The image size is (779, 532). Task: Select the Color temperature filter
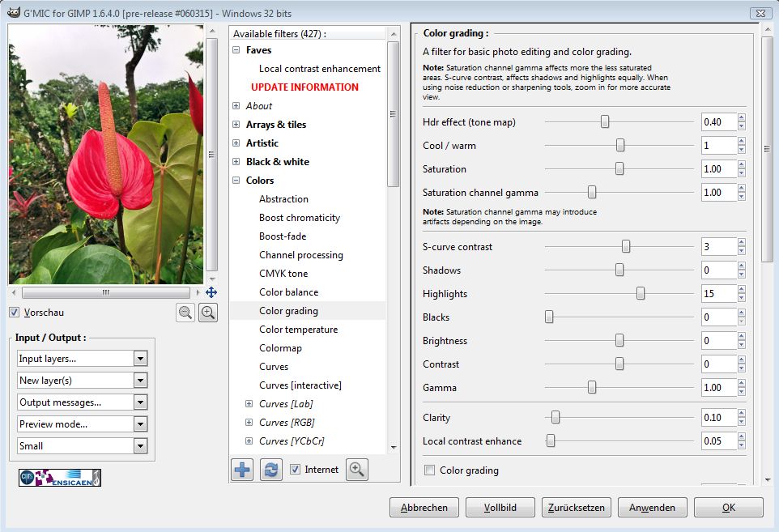click(298, 330)
